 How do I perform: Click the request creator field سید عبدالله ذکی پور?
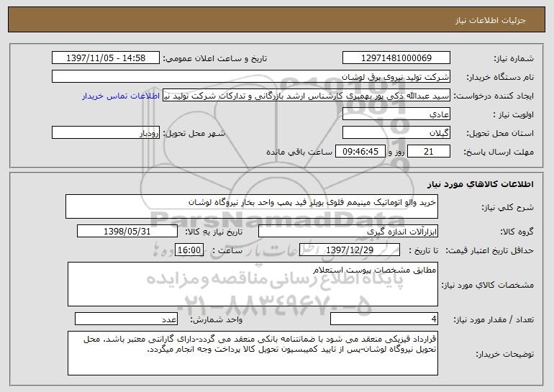(306, 96)
